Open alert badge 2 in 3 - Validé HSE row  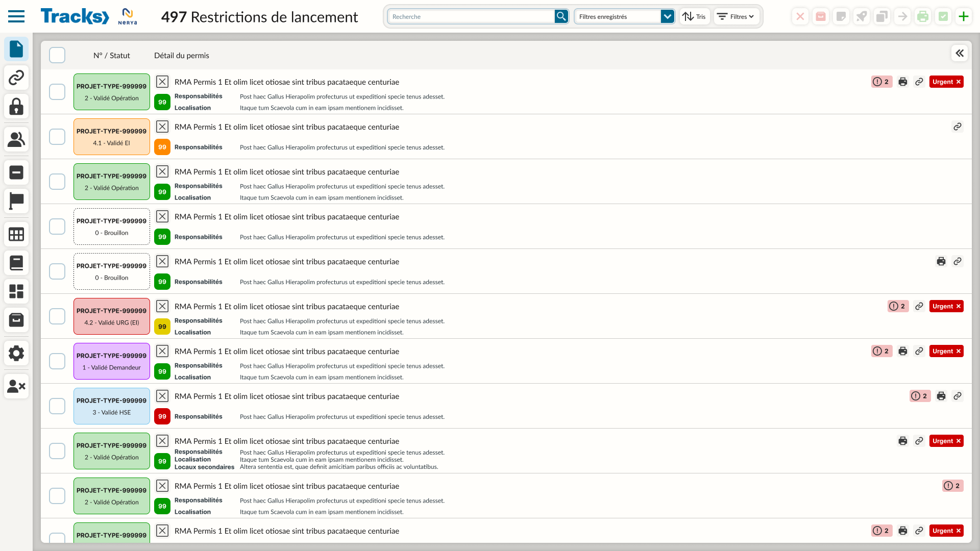(x=920, y=396)
